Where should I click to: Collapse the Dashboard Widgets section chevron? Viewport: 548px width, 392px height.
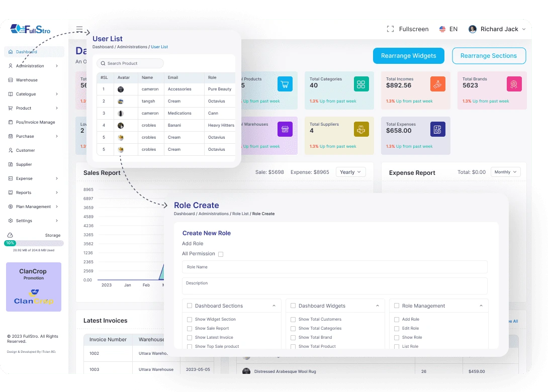378,306
